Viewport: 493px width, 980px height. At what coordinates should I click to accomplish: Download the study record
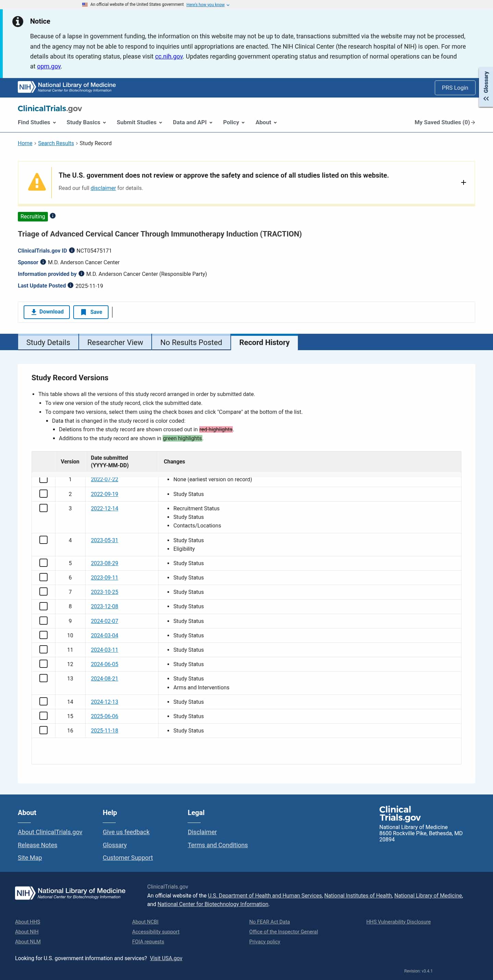tap(47, 312)
